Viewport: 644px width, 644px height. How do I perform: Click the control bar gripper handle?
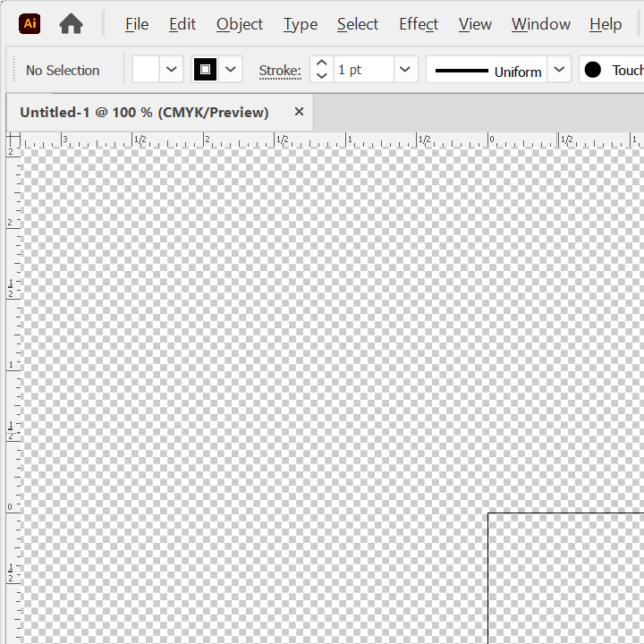click(13, 69)
